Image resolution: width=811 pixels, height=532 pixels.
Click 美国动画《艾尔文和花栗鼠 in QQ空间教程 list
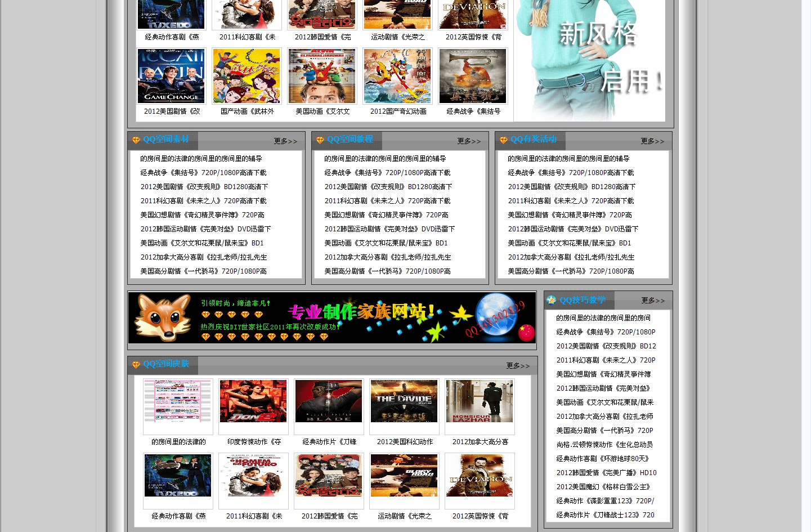[386, 243]
